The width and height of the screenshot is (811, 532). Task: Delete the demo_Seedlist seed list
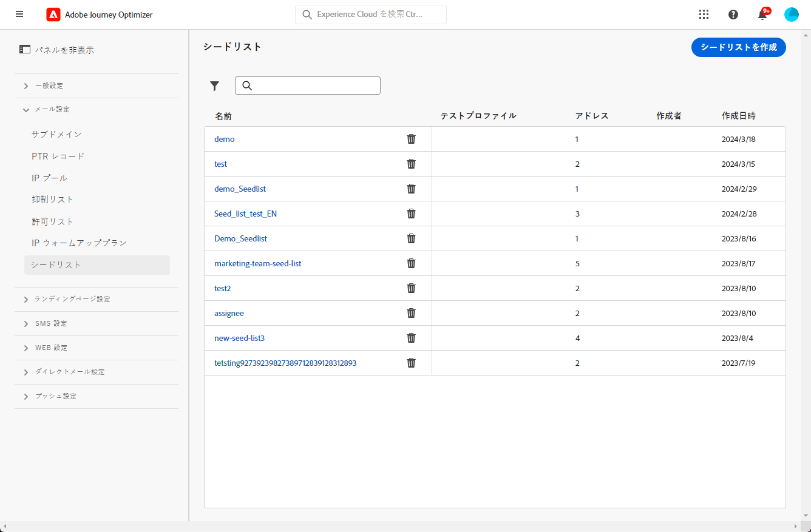[411, 189]
